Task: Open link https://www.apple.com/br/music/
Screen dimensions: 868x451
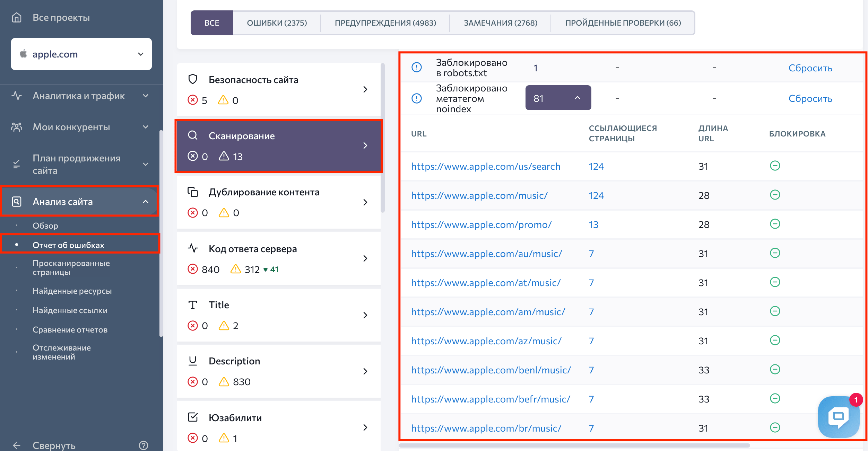Action: click(x=486, y=428)
